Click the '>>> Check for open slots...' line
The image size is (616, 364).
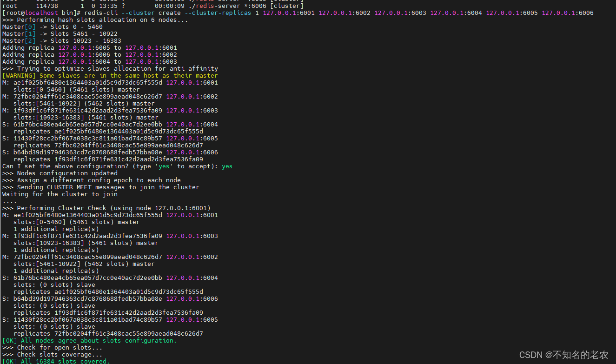tap(53, 348)
